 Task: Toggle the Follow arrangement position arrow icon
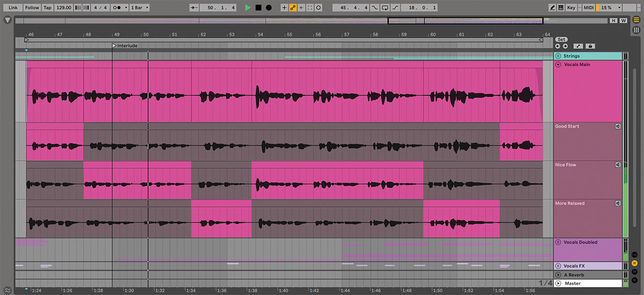pos(194,8)
